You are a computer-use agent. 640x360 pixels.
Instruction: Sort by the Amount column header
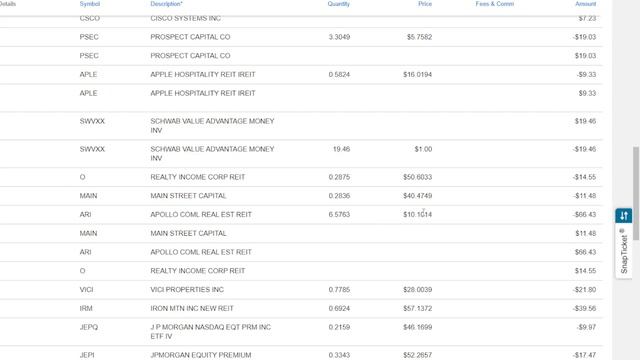point(586,4)
